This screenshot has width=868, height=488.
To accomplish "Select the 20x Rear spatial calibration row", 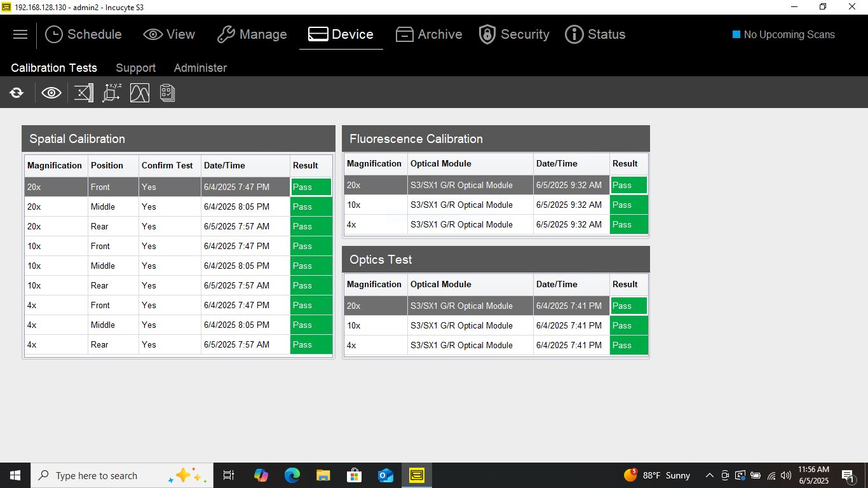I will point(179,226).
